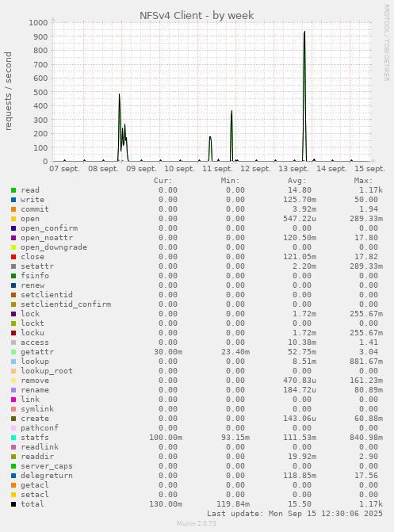Click the requests / second axis label

coord(8,91)
